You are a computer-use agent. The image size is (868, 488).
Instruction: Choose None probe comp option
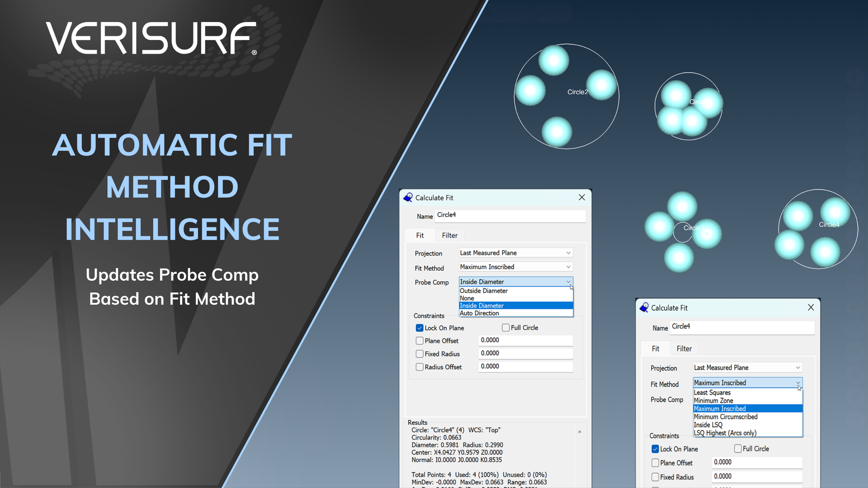(516, 298)
